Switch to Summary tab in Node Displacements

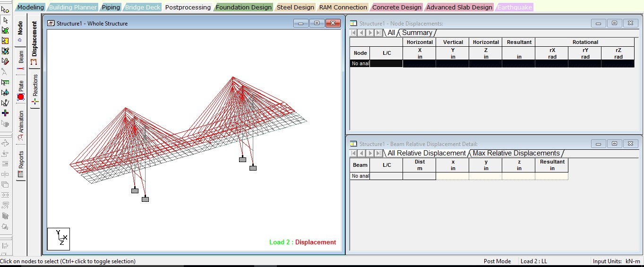tap(417, 33)
